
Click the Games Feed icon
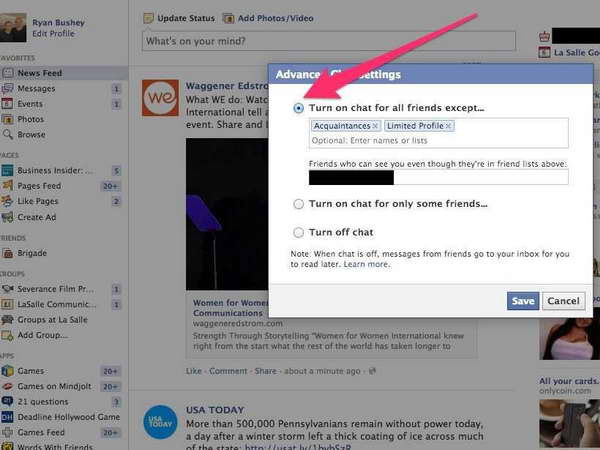point(7,432)
